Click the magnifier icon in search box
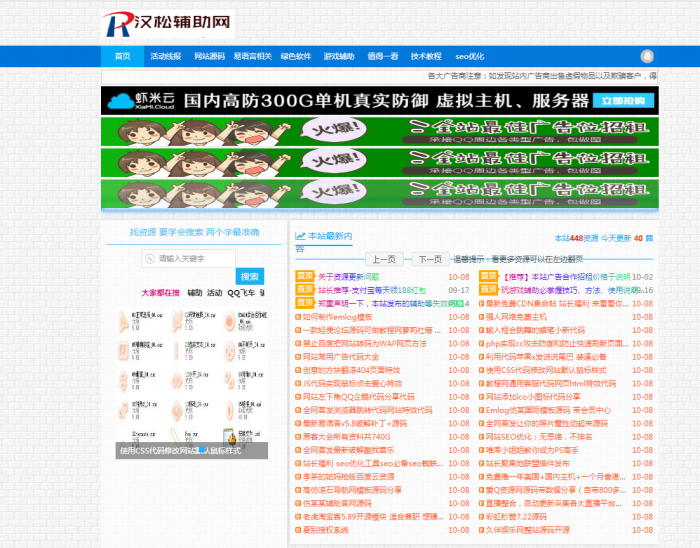The image size is (700, 548). pyautogui.click(x=151, y=258)
